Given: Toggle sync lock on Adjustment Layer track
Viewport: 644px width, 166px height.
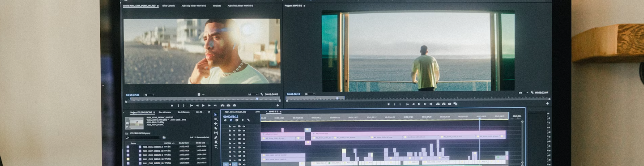Looking at the screenshot, I should [x=239, y=135].
